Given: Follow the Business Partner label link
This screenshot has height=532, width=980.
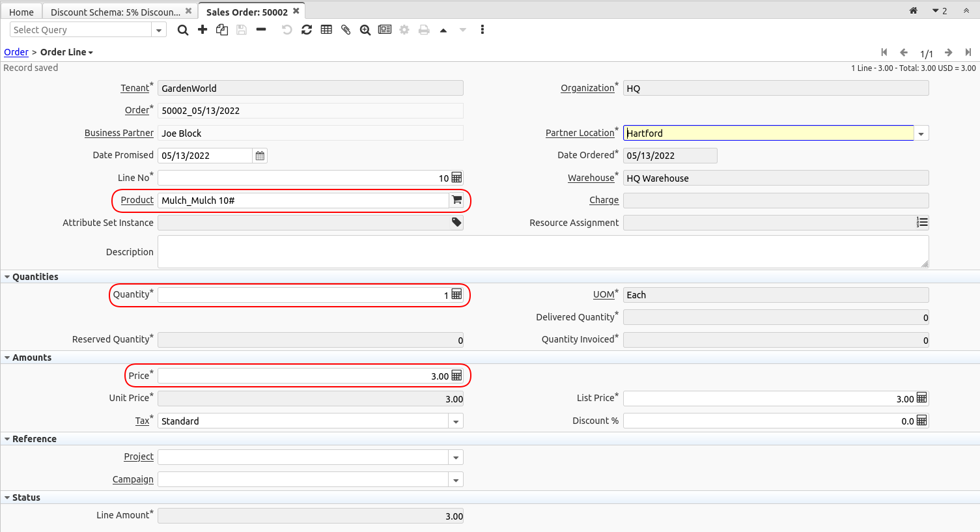Looking at the screenshot, I should coord(119,133).
